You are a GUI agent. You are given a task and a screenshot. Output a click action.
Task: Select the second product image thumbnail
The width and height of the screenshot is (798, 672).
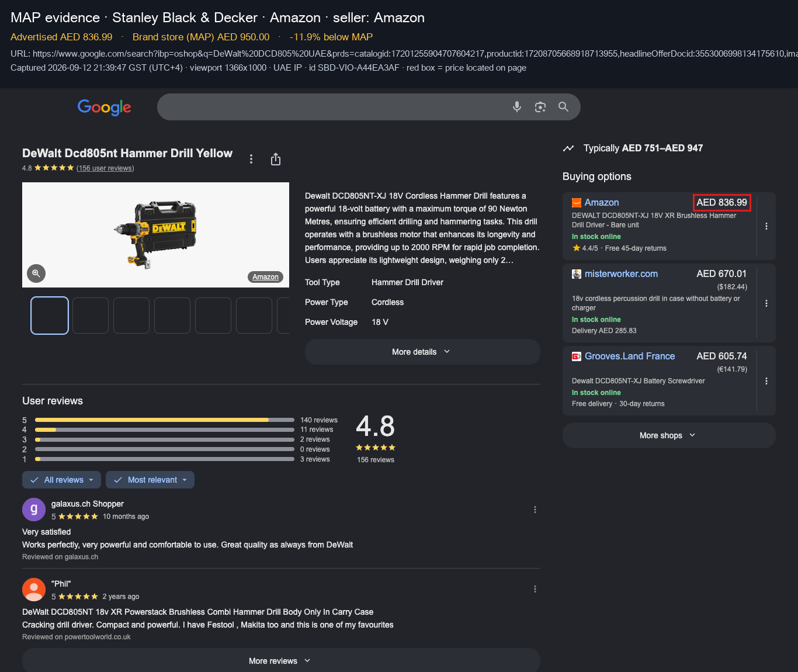[91, 316]
